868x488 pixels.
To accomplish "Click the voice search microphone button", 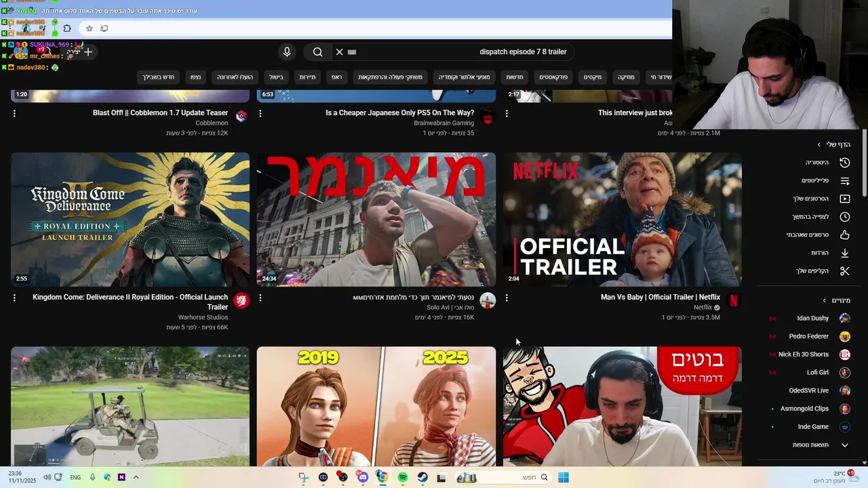I will tap(287, 52).
